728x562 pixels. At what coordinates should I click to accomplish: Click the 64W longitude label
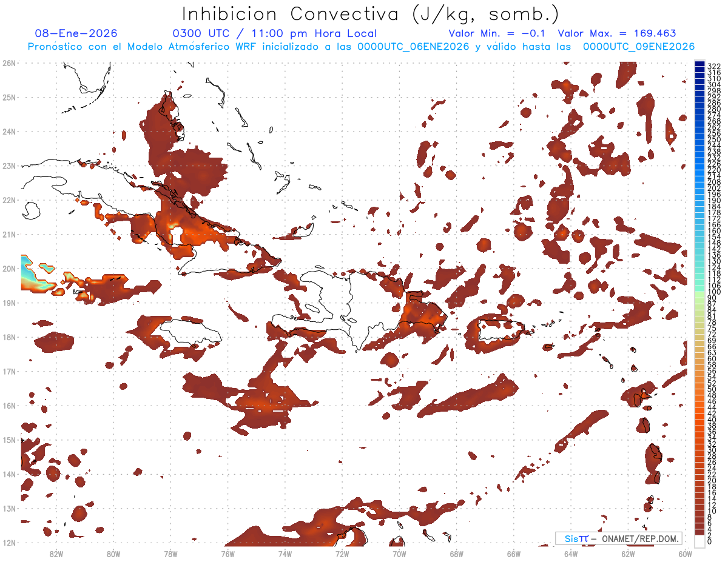pos(571,554)
